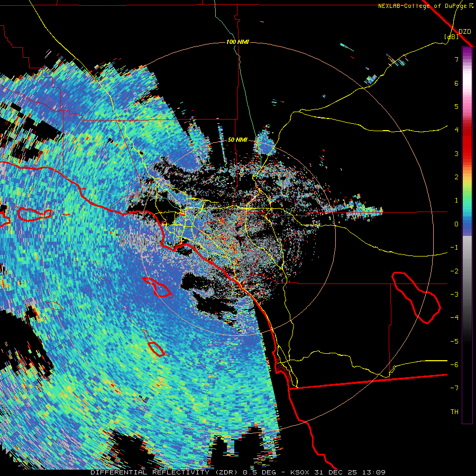Click the 2 value on the color scale
This screenshot has width=476, height=476.
(x=456, y=177)
